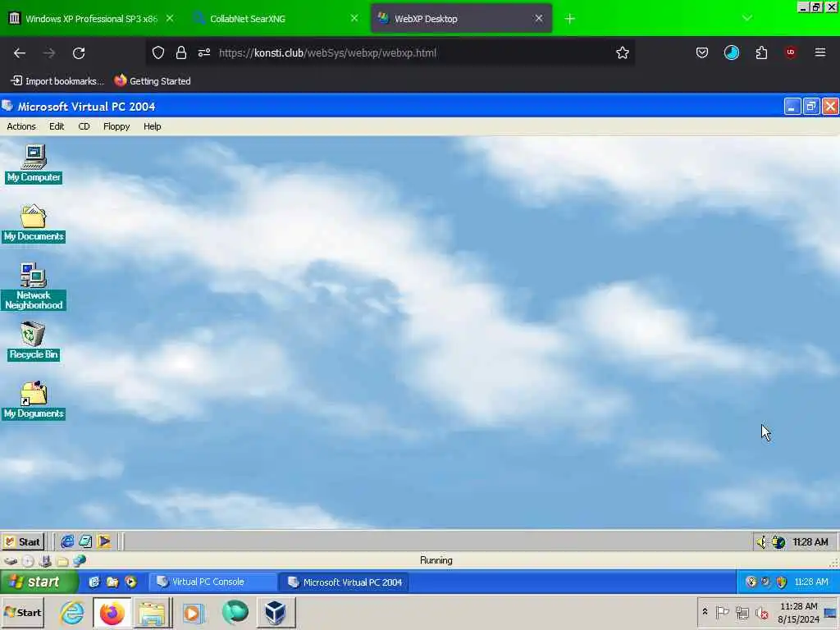Expand hidden tray icons on host taskbar
This screenshot has height=630, width=840.
pos(705,612)
